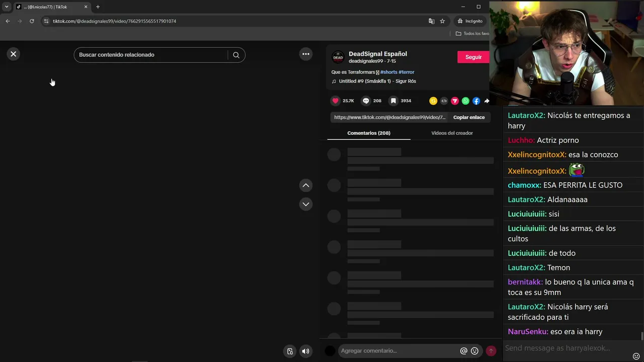
Task: Open the emoji picker in comment box
Action: (x=474, y=351)
